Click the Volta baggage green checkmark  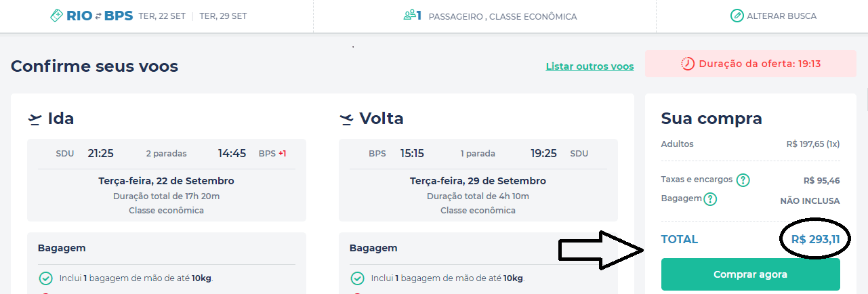(357, 278)
